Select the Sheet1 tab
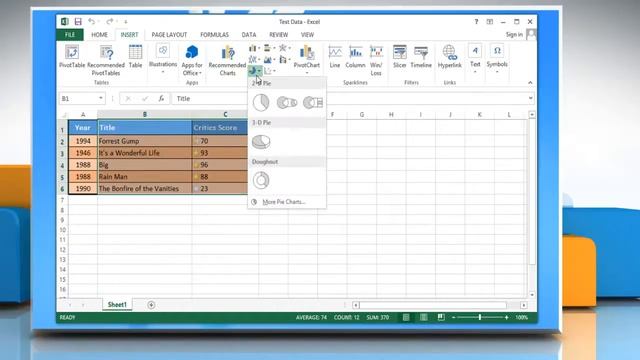This screenshot has height=360, width=640. (117, 304)
